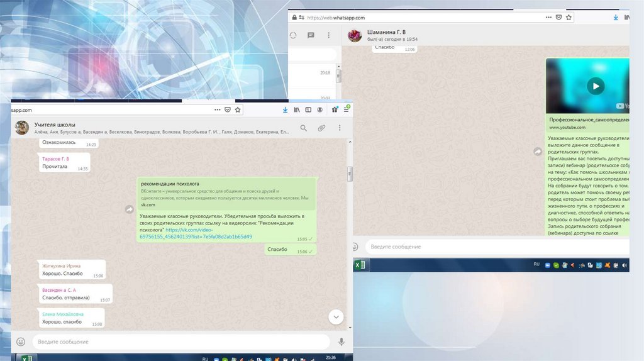Image resolution: width=644 pixels, height=361 pixels.
Task: Open permissions icon in back browser address bar
Action: (x=301, y=18)
